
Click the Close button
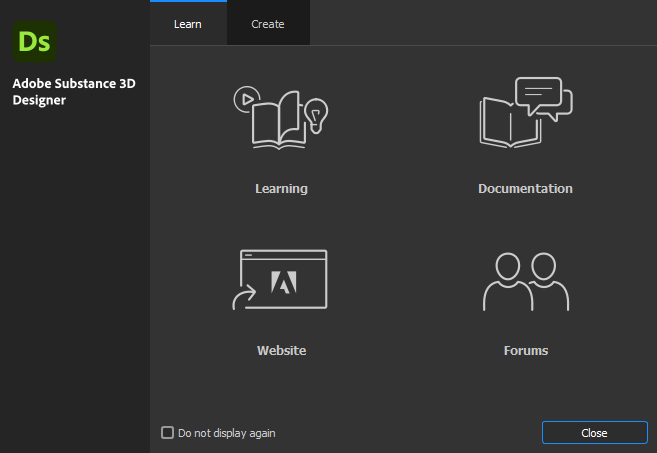(x=594, y=432)
